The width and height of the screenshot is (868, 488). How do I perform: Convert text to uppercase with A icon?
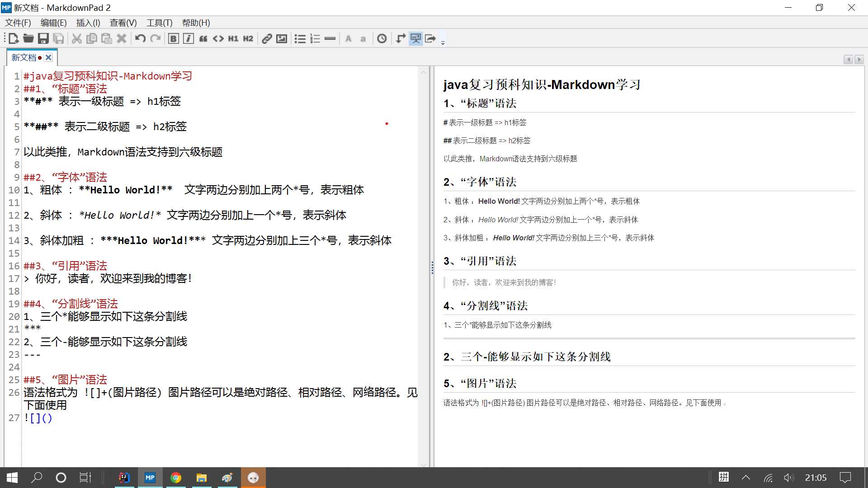(x=349, y=39)
